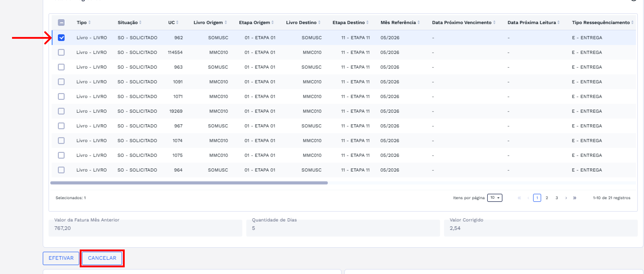Sort by Livro Origem column arrows
644x274 pixels.
pos(226,22)
